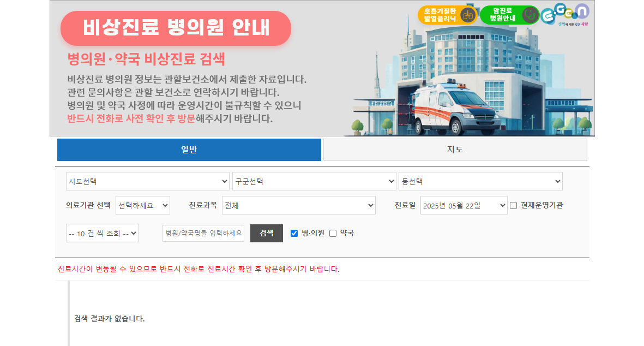This screenshot has width=644, height=346.
Task: Open the 시도선택 dropdown
Action: tap(148, 181)
